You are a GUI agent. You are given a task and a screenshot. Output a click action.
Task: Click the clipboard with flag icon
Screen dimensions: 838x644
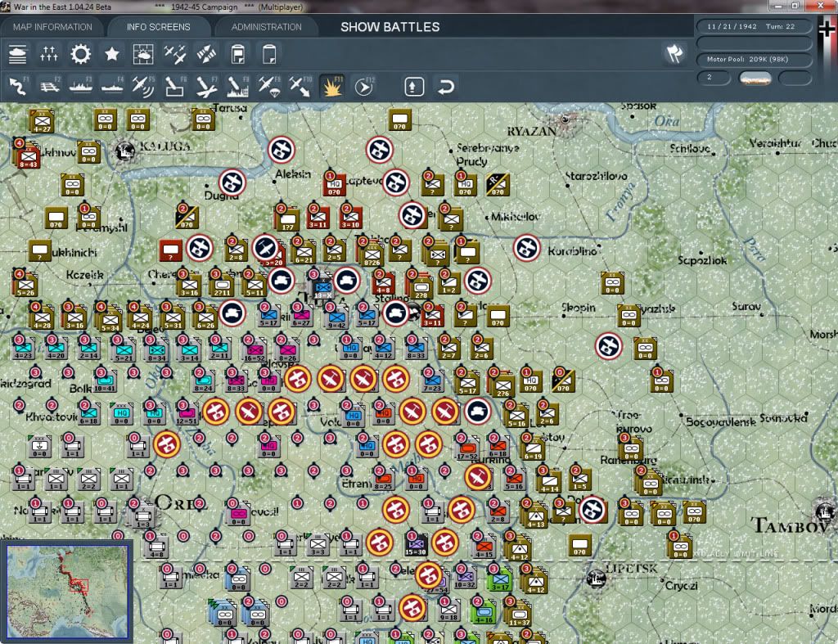click(x=238, y=54)
